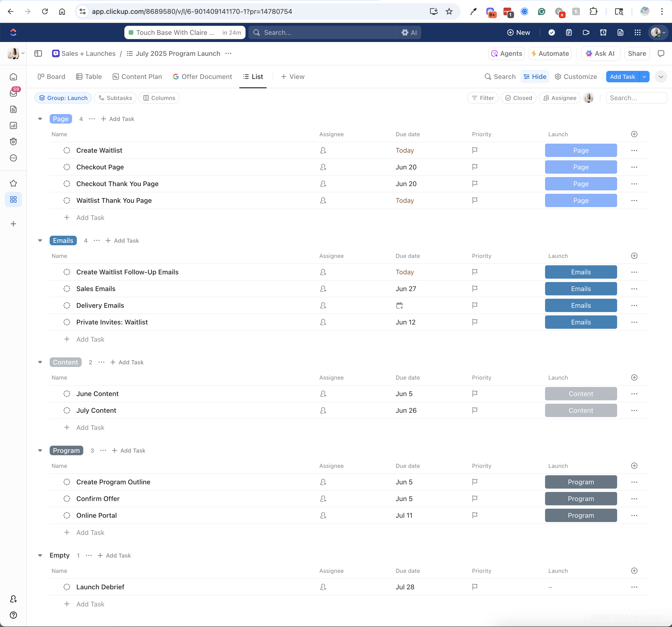
Task: Click the notepad icon in top bar
Action: (569, 32)
